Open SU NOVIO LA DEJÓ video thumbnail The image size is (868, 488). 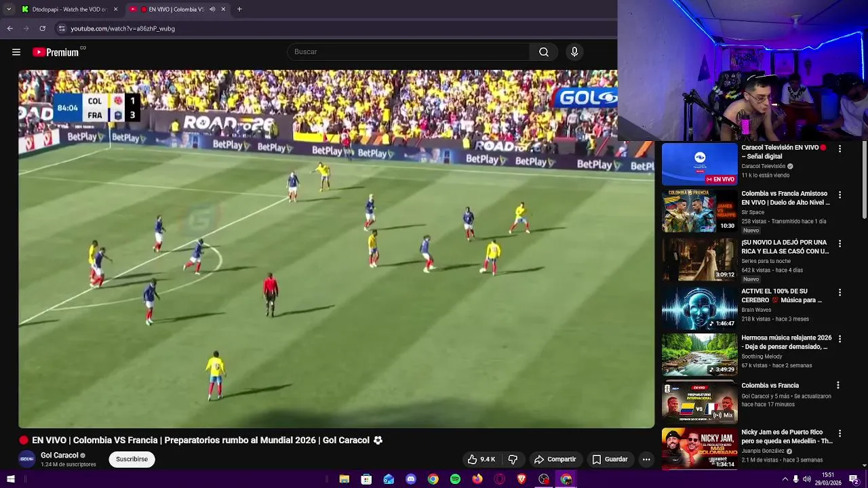pyautogui.click(x=699, y=259)
